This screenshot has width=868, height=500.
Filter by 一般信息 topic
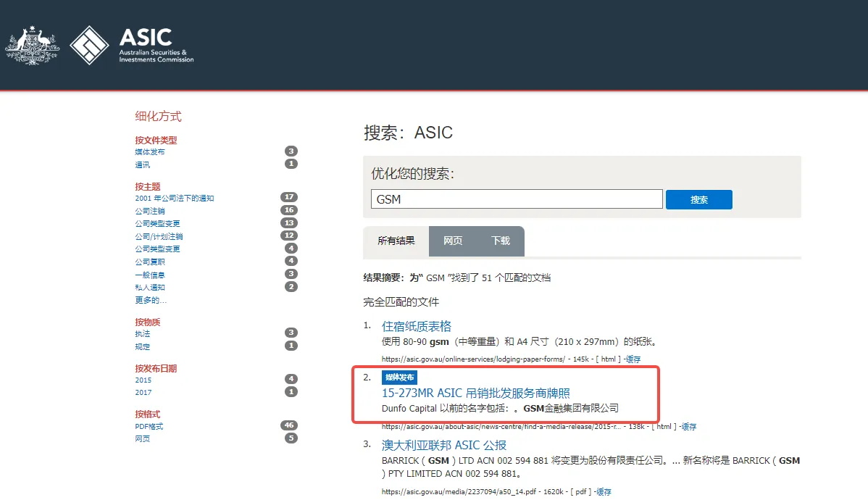pos(150,275)
